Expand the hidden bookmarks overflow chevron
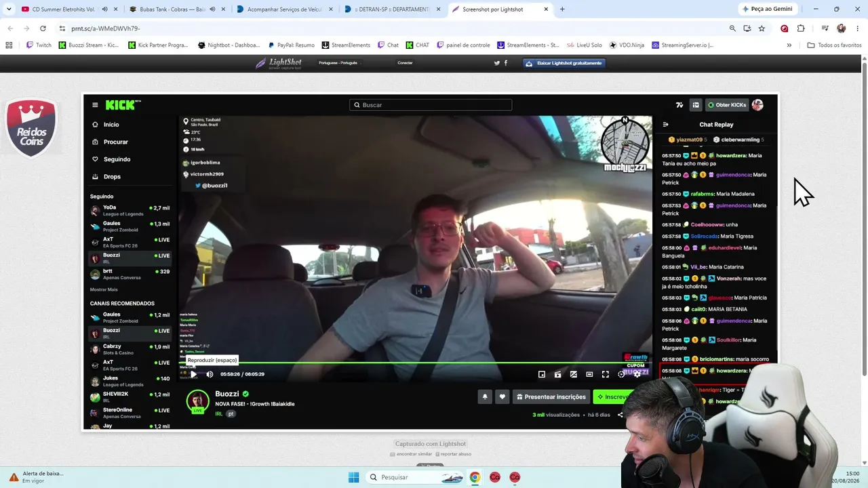This screenshot has width=868, height=488. (x=789, y=45)
